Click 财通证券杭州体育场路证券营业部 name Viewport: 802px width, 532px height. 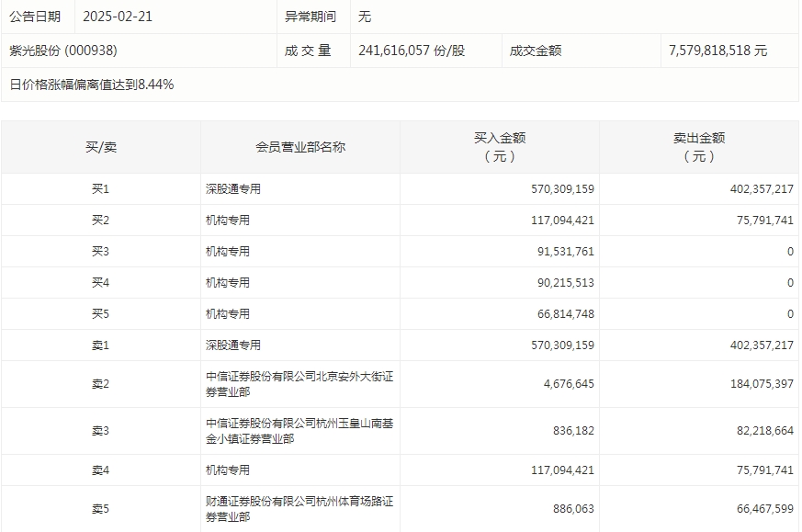[x=299, y=508]
